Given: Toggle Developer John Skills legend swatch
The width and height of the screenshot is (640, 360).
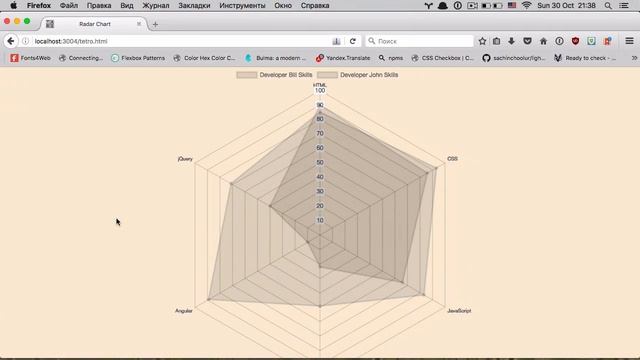Looking at the screenshot, I should pos(327,75).
